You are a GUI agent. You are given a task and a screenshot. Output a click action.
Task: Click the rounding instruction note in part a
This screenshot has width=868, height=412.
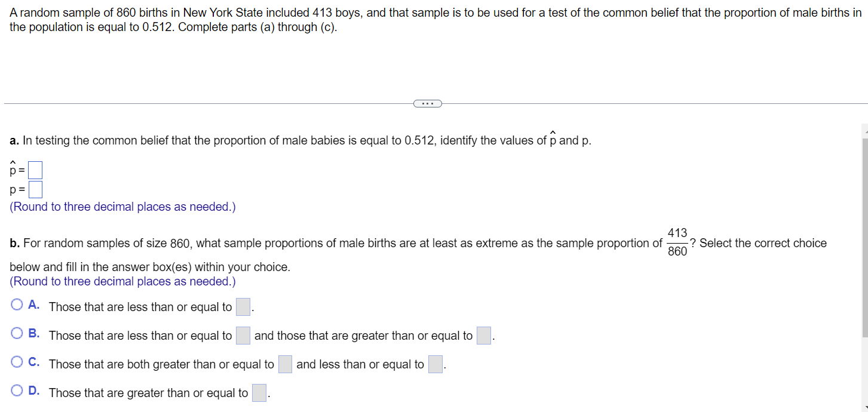121,207
